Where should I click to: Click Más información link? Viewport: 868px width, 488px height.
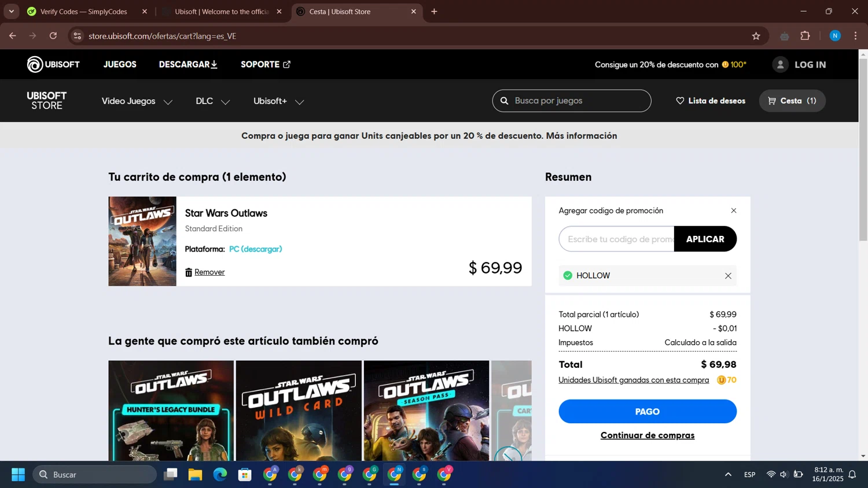coord(582,136)
